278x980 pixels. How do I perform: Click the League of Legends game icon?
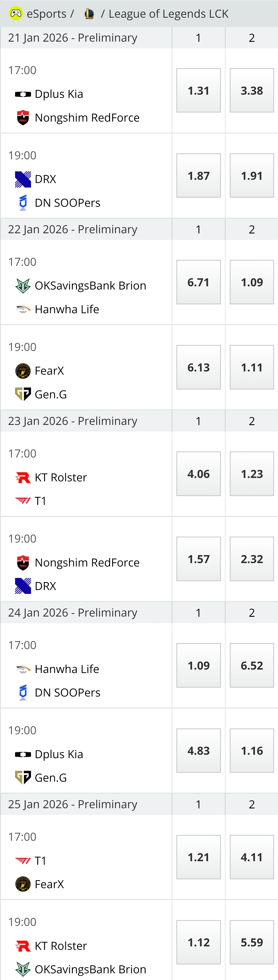pyautogui.click(x=89, y=14)
